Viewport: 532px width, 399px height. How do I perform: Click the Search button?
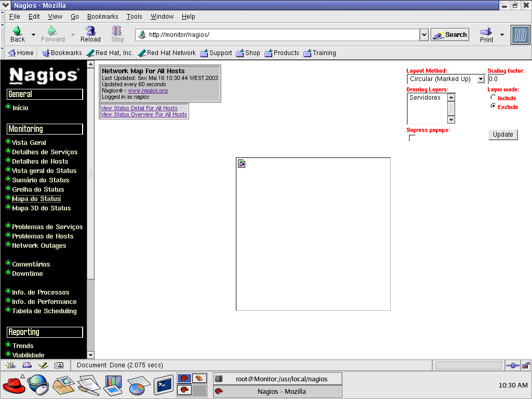pyautogui.click(x=450, y=35)
